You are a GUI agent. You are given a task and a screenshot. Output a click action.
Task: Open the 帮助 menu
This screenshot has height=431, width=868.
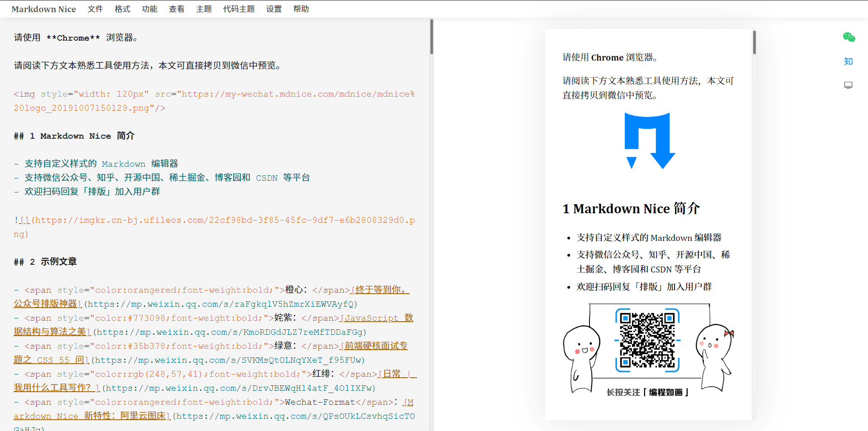click(301, 9)
